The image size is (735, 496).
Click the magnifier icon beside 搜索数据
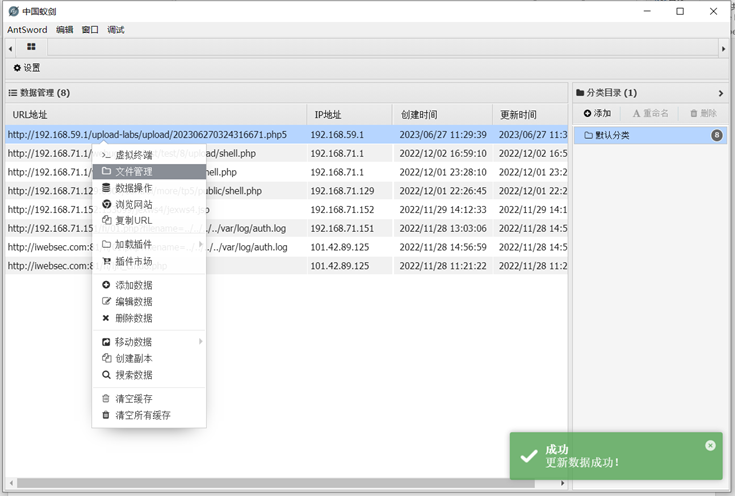(x=106, y=375)
